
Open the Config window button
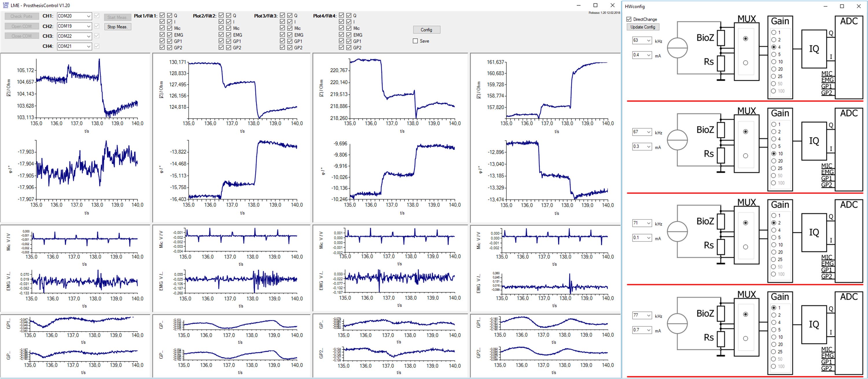tap(426, 30)
